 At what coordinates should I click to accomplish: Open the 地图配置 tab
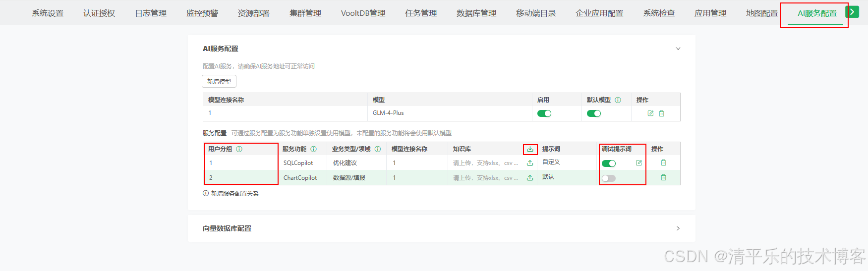(762, 13)
